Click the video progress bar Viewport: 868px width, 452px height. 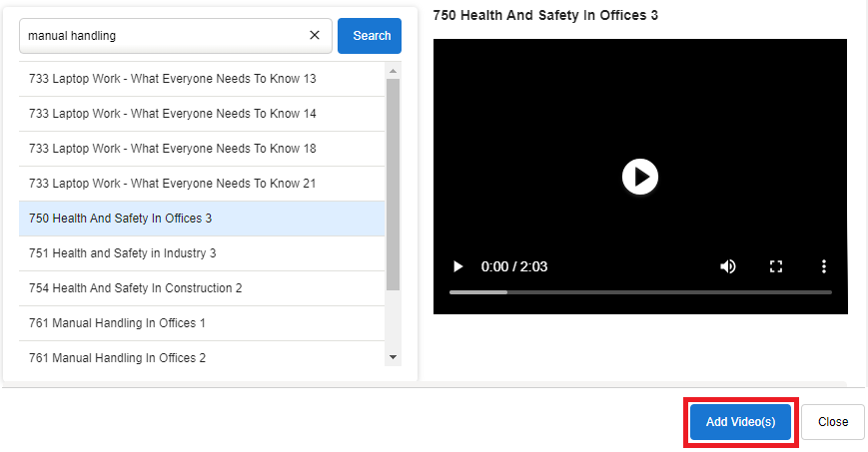639,292
